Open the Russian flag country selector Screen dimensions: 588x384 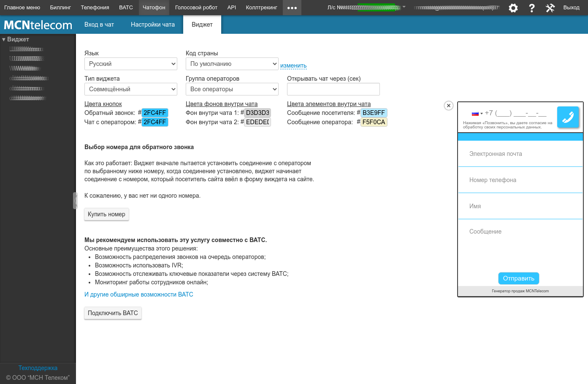click(x=477, y=114)
